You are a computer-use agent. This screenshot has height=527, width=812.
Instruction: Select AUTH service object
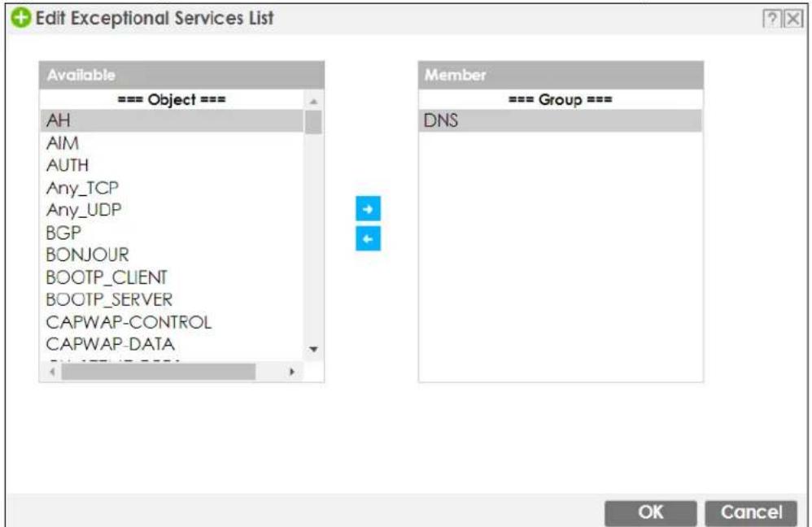click(x=172, y=165)
